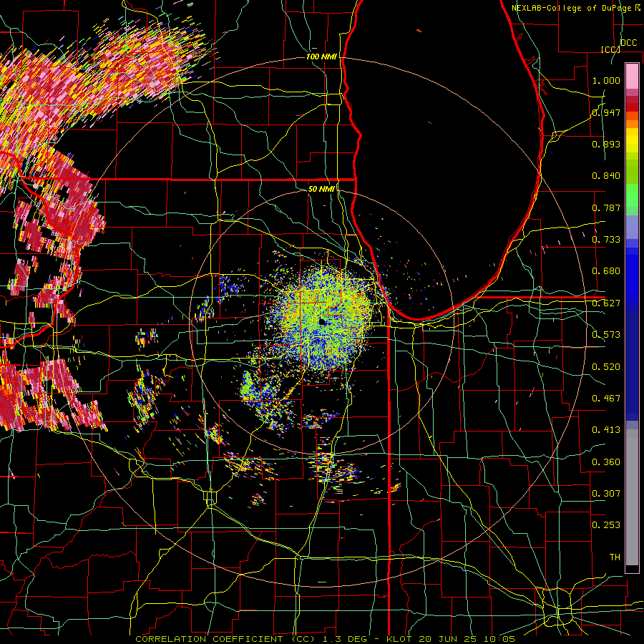Click the 1.000 value on the color scale
Image resolution: width=644 pixels, height=644 pixels.
[606, 80]
